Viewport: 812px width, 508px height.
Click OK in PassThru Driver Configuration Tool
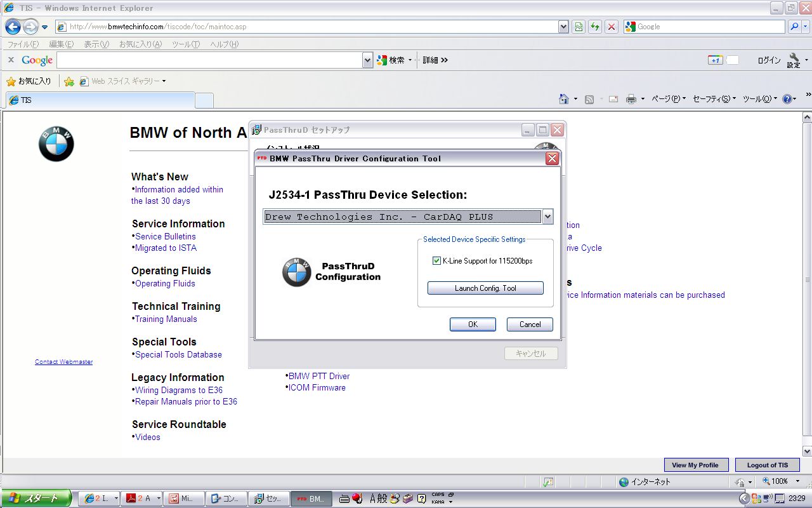[473, 324]
